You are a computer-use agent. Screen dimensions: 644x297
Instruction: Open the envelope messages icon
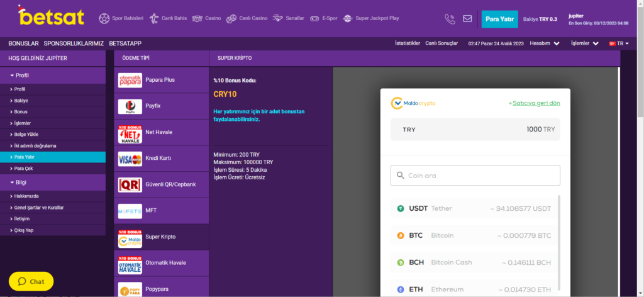(467, 18)
